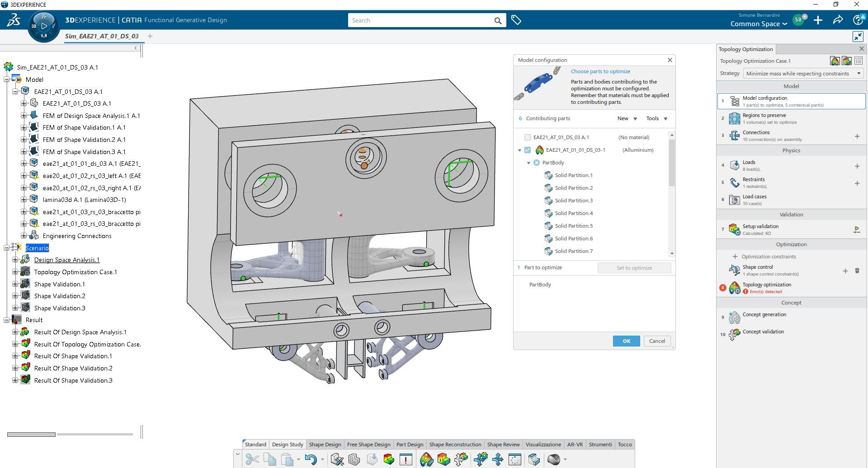The width and height of the screenshot is (868, 468).
Task: Click the red exclamation window toolbar icon
Action: (x=406, y=459)
